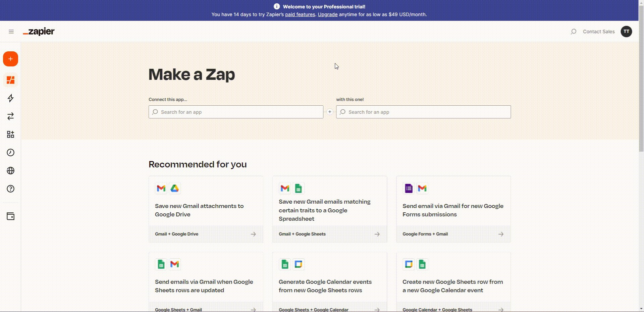Click 'Google Forms + Gmail' footer text
Viewport: 644px width, 312px height.
425,234
